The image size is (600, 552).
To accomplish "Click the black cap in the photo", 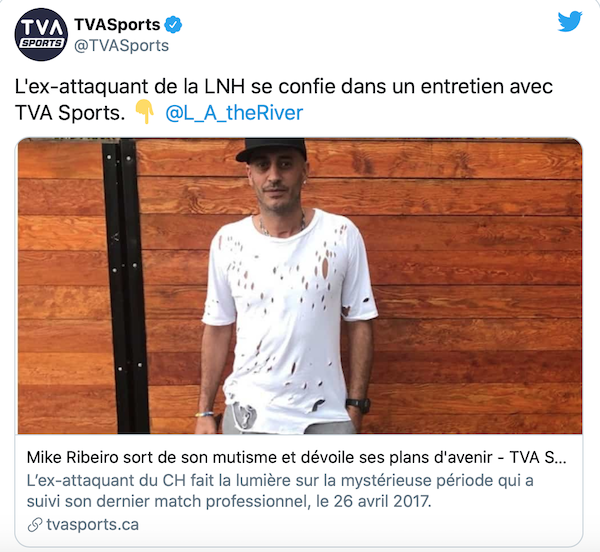I will point(272,150).
